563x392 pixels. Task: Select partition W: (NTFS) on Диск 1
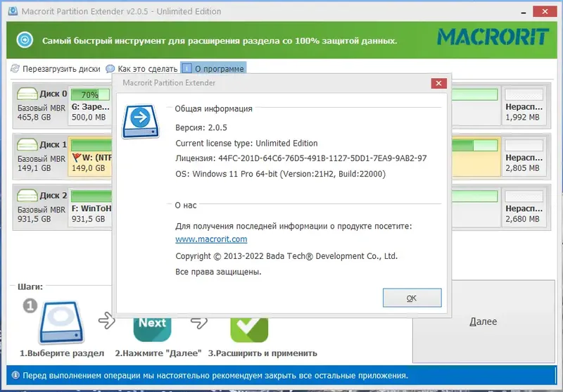point(90,156)
